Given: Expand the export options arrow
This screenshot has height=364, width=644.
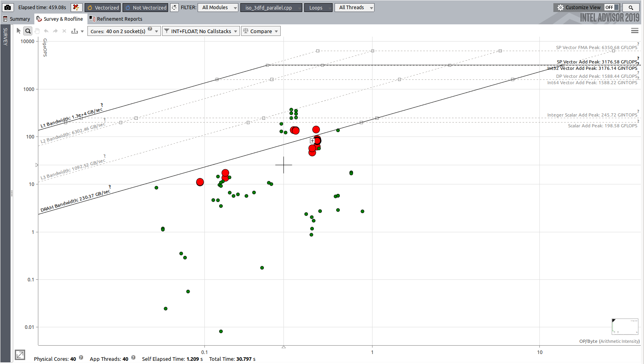Looking at the screenshot, I should pyautogui.click(x=82, y=31).
